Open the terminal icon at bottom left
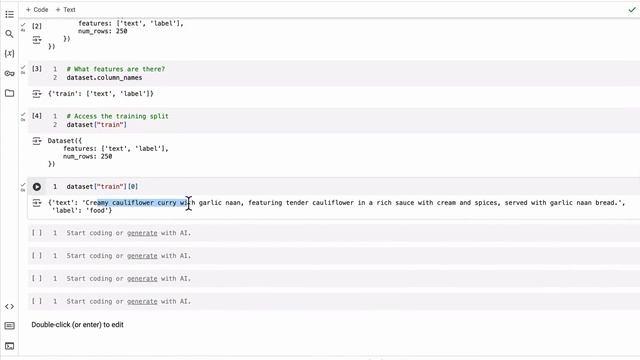Image resolution: width=640 pixels, height=360 pixels. 9,346
